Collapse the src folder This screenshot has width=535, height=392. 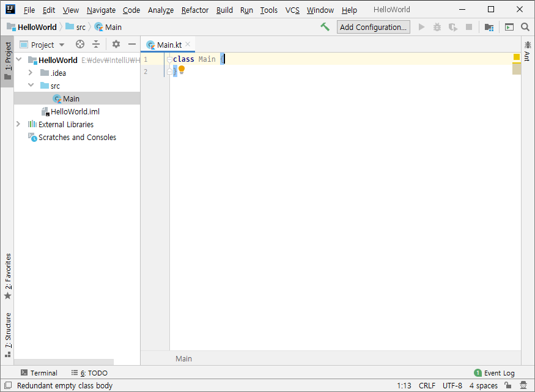pos(31,85)
